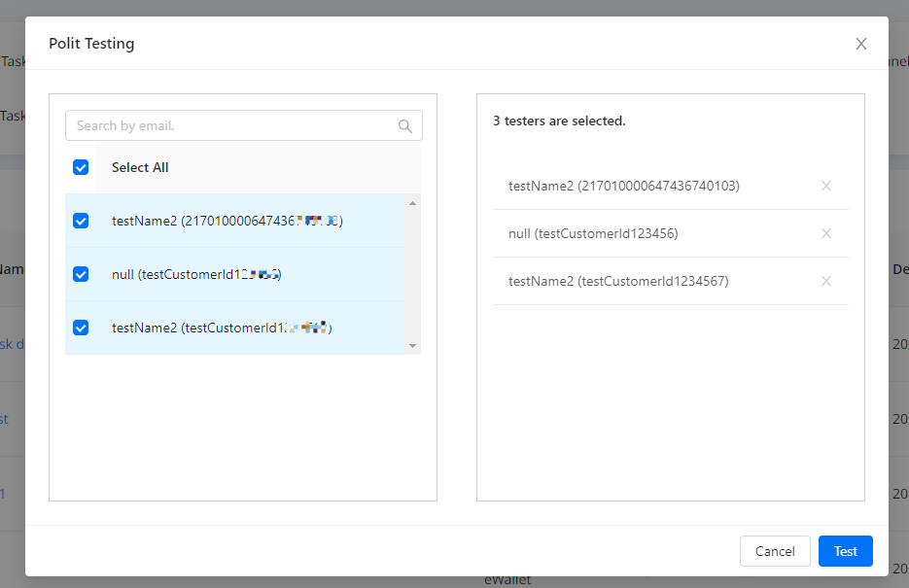Uncheck the first testName2 tester checkbox
This screenshot has height=588, width=909.
[x=81, y=221]
